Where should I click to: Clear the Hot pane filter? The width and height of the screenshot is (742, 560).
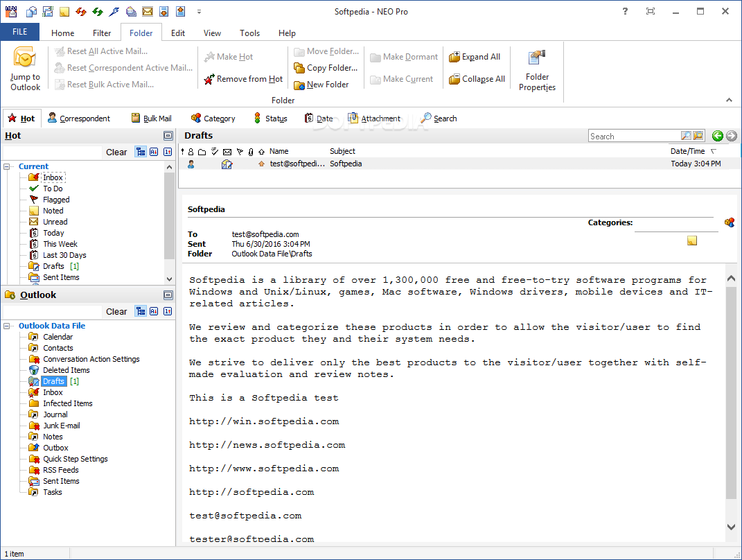tap(116, 152)
